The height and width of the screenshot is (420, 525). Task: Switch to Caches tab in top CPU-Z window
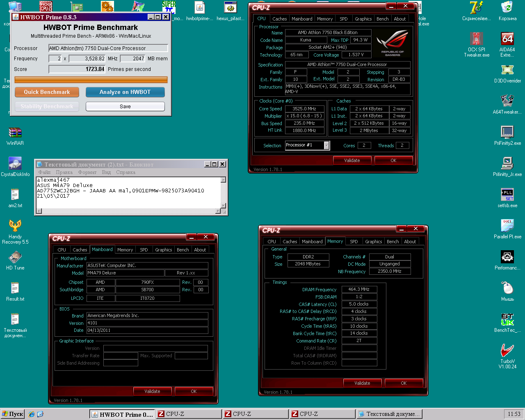point(280,19)
